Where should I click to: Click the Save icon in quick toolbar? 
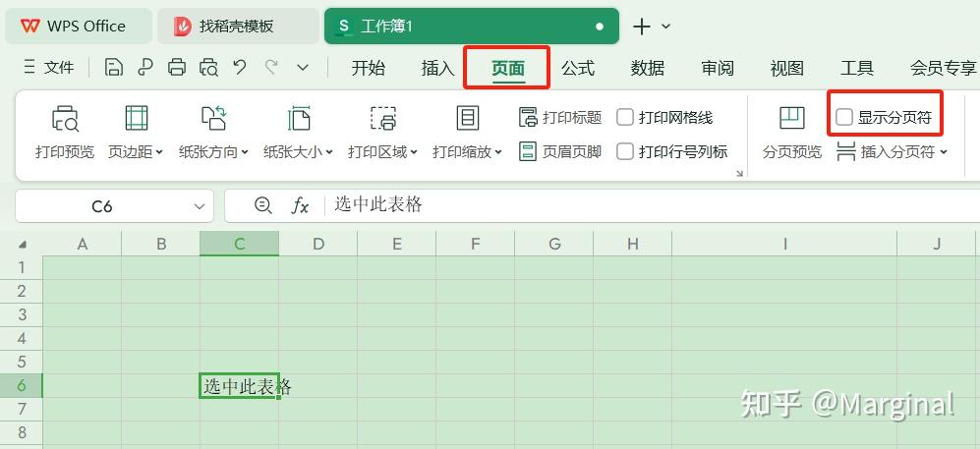(113, 68)
